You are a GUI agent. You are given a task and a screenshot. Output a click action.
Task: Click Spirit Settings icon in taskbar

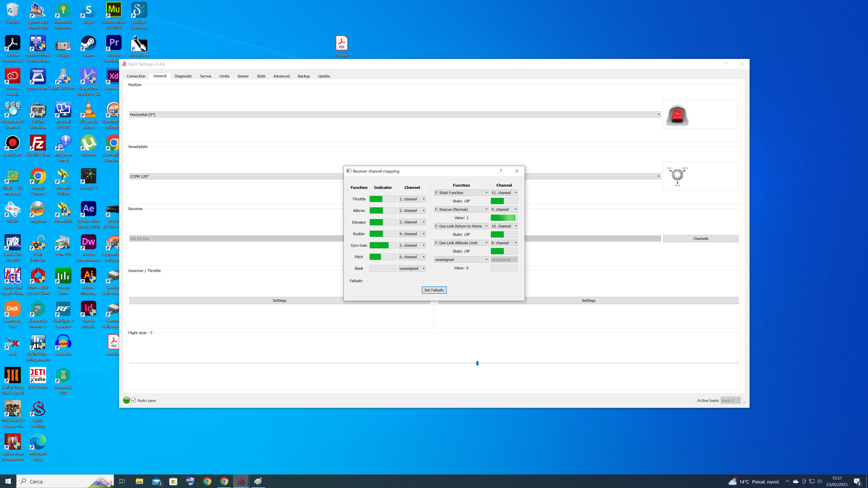click(x=241, y=481)
